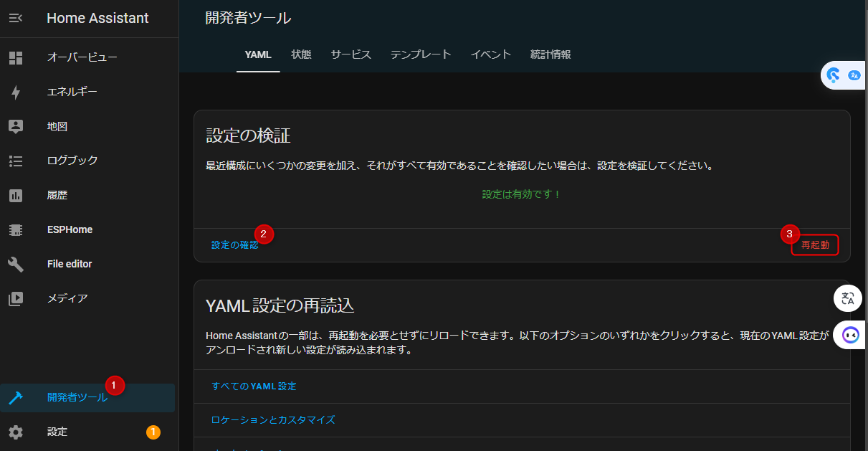The image size is (868, 451).
Task: Launch File editor via wrench icon
Action: point(16,264)
